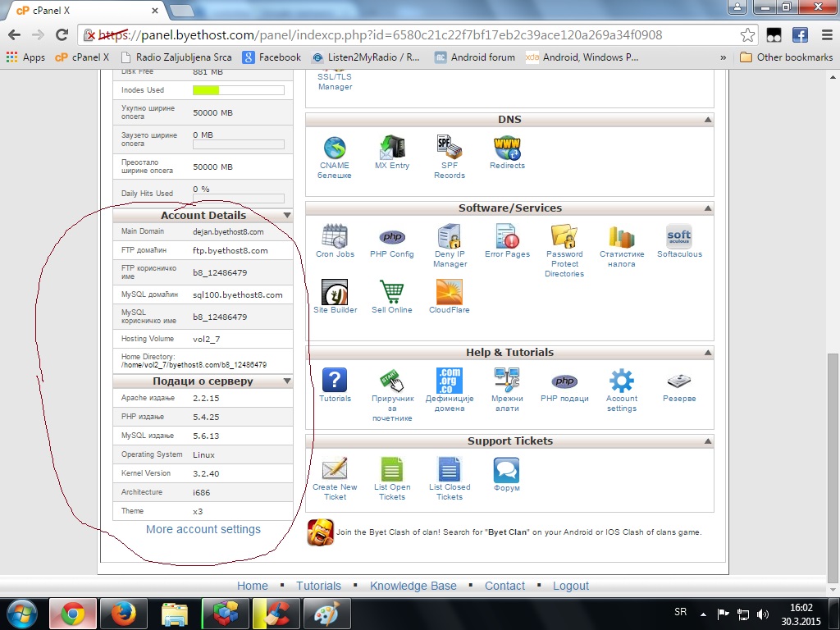Open PHP Config
Viewport: 840px width, 630px height.
(x=392, y=237)
